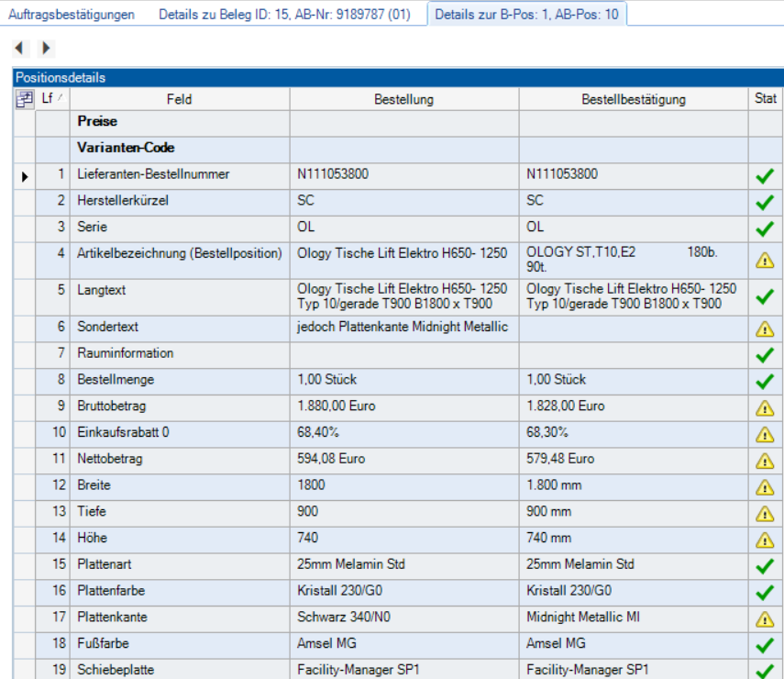Open the Details zu Beleg ID: 15 tab
The height and width of the screenshot is (679, 784).
[x=284, y=15]
